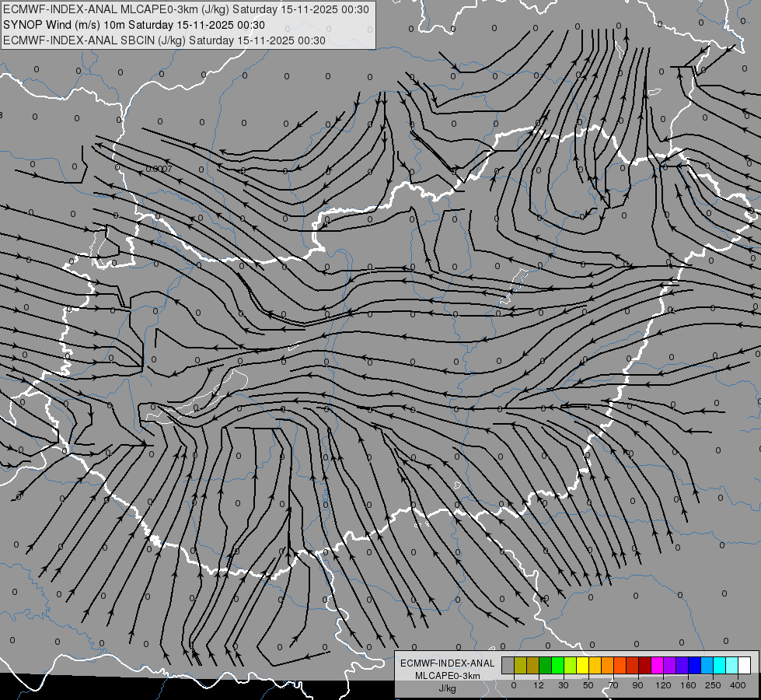761x700 pixels.
Task: Click legend tick value 90
Action: pyautogui.click(x=637, y=685)
